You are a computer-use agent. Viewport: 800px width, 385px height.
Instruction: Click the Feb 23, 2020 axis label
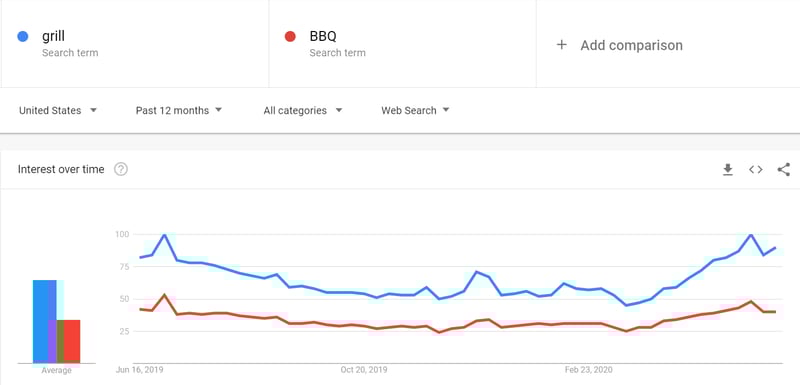tap(589, 370)
